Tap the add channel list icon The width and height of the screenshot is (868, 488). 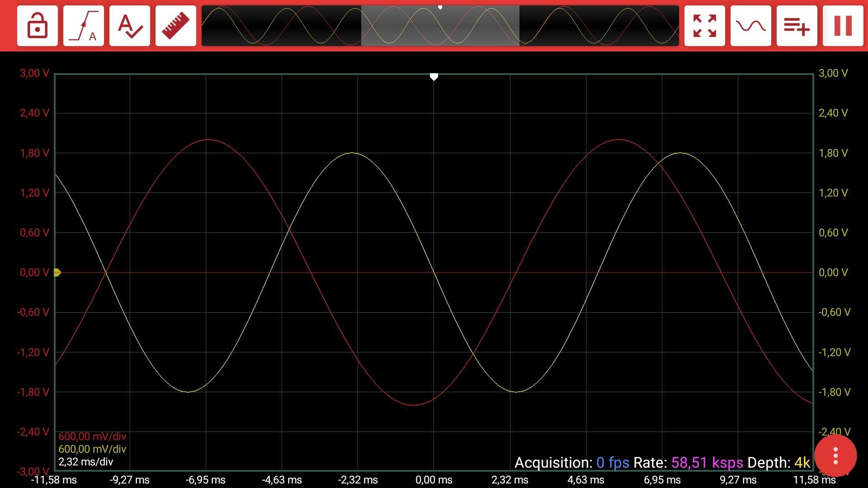click(x=797, y=26)
